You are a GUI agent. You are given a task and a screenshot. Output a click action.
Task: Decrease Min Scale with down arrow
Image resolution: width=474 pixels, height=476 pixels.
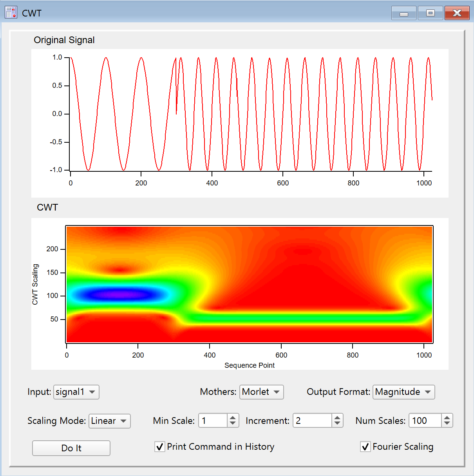(233, 424)
